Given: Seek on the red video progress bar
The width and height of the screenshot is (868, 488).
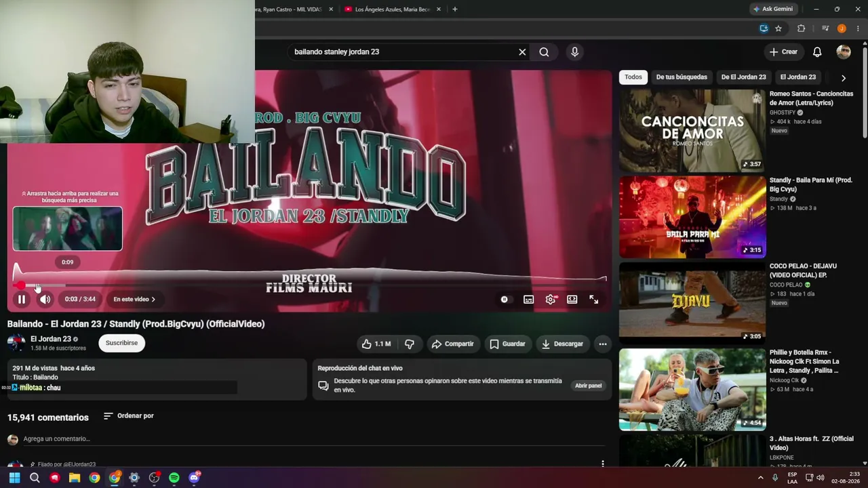Looking at the screenshot, I should coord(309,285).
